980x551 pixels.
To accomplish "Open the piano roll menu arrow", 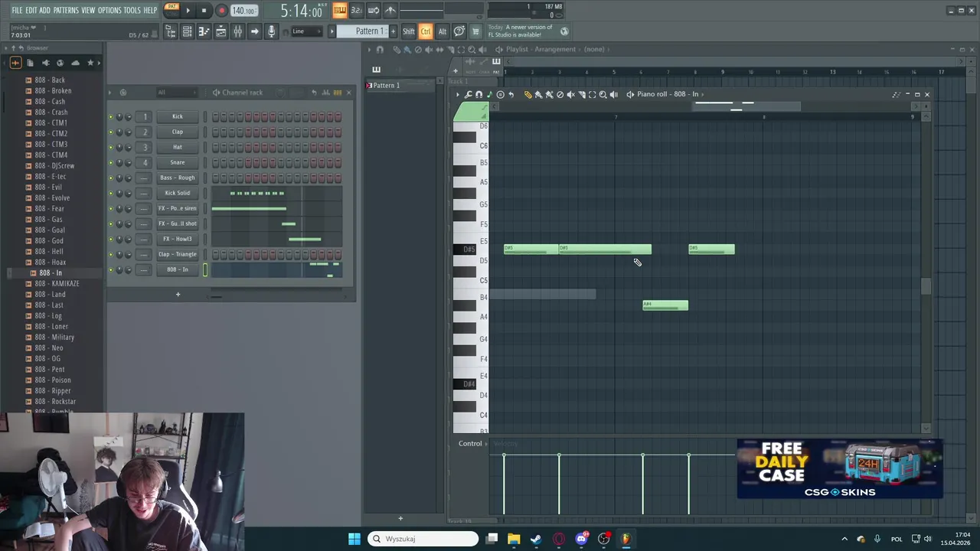I will (x=458, y=95).
